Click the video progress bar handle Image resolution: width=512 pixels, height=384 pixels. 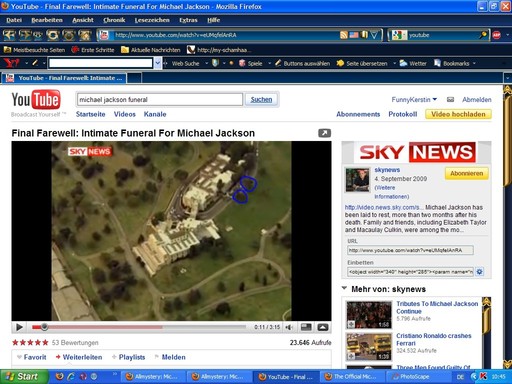44,327
